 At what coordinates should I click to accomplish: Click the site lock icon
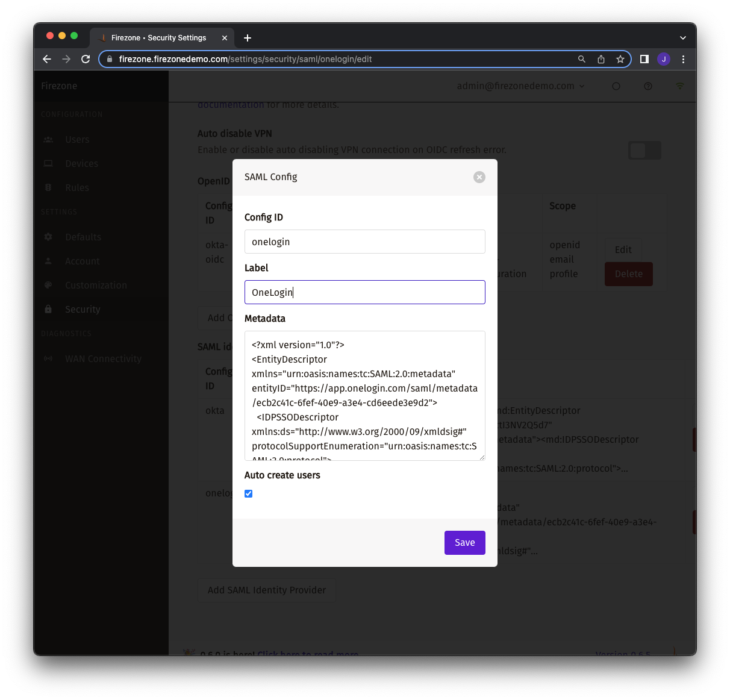(x=109, y=59)
